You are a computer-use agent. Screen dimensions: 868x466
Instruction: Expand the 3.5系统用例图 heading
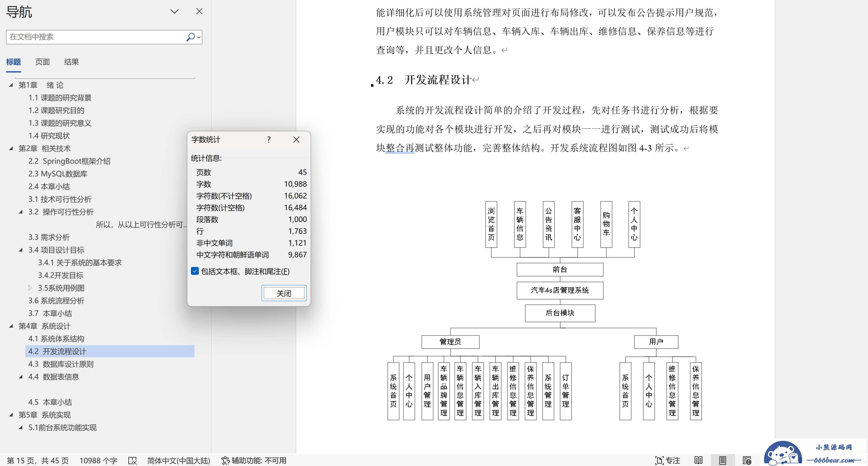tap(30, 288)
